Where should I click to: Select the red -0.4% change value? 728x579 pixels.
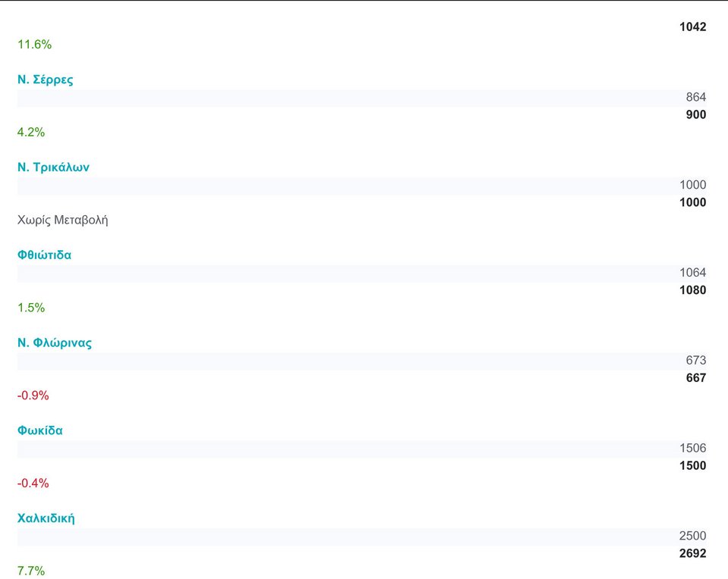click(x=33, y=483)
